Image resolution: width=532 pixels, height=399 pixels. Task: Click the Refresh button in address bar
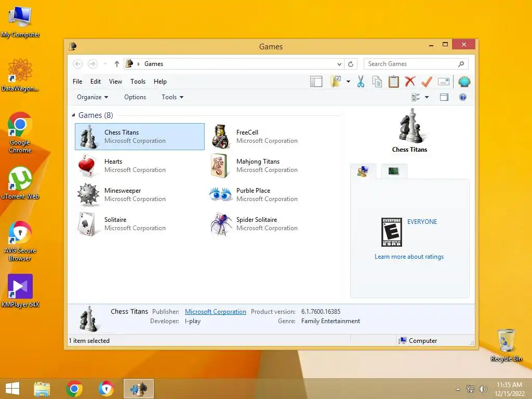(x=351, y=64)
